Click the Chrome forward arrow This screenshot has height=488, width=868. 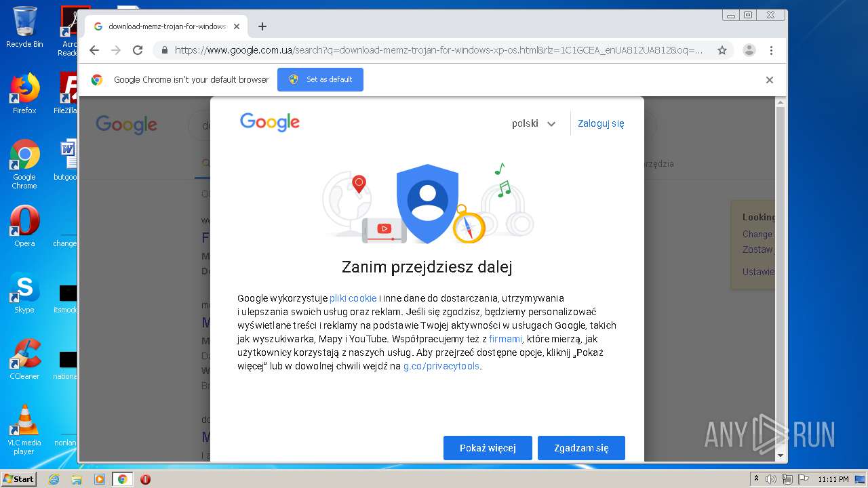[x=116, y=50]
